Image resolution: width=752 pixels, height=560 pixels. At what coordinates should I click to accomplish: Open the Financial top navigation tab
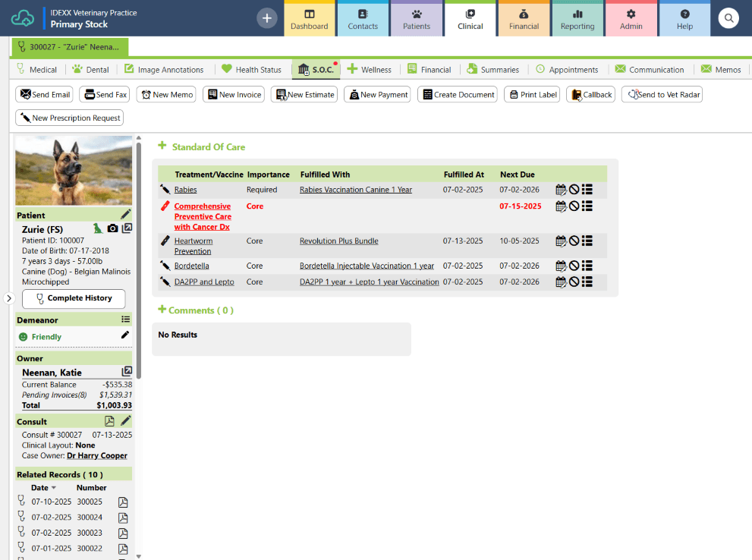(x=524, y=19)
